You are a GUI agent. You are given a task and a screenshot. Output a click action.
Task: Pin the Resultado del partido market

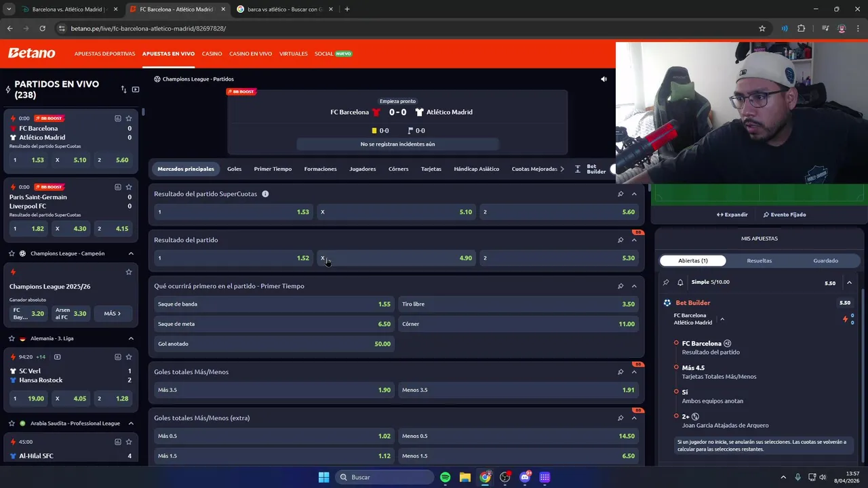tap(620, 240)
